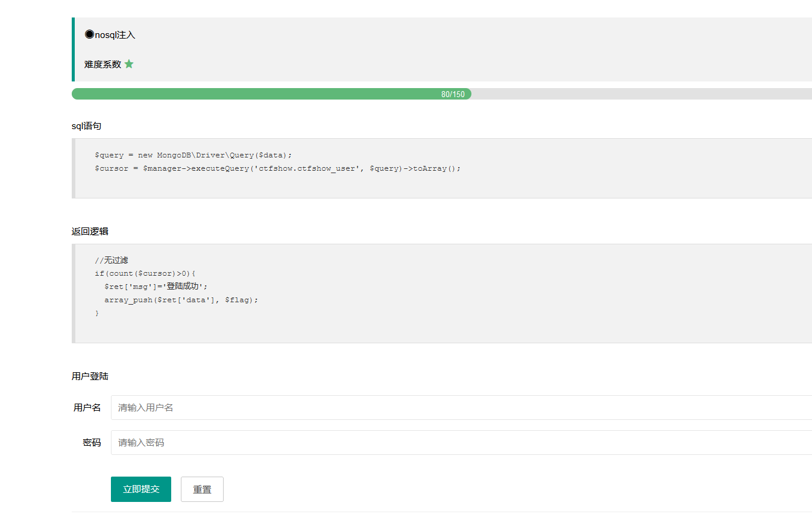This screenshot has width=812, height=514.
Task: Click the 用户名 field label
Action: point(87,407)
